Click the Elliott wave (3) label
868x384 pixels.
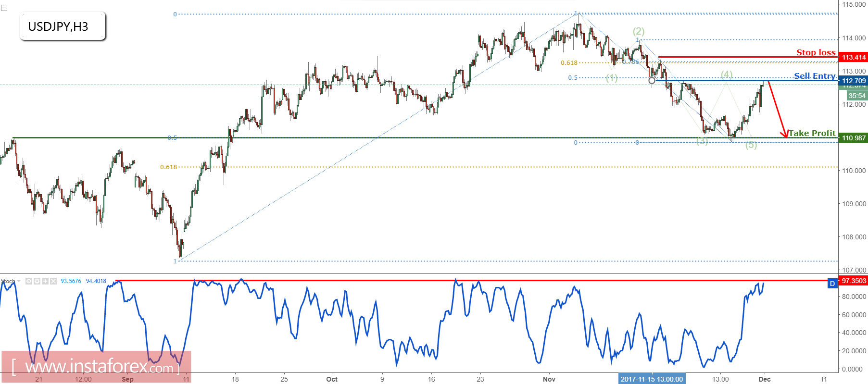(702, 141)
